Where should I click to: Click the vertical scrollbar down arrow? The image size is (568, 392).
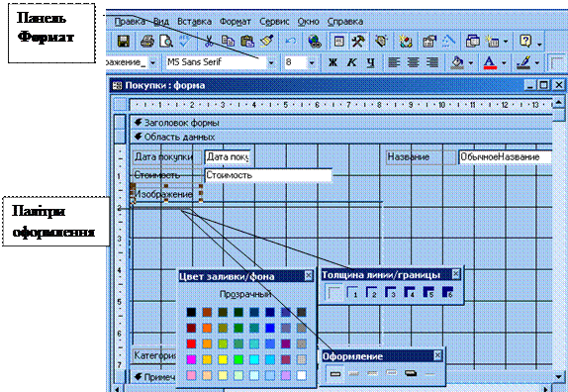[x=558, y=377]
